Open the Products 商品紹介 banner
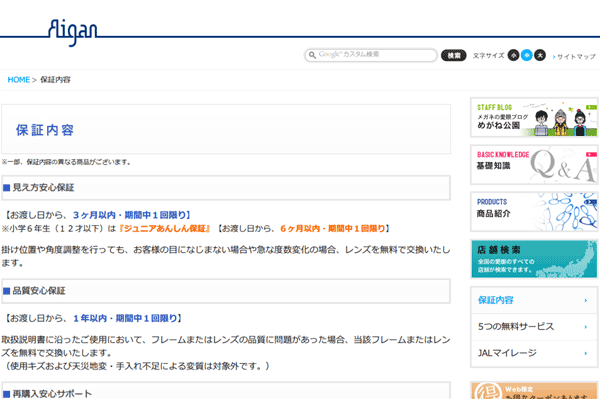The height and width of the screenshot is (399, 600). pyautogui.click(x=534, y=212)
